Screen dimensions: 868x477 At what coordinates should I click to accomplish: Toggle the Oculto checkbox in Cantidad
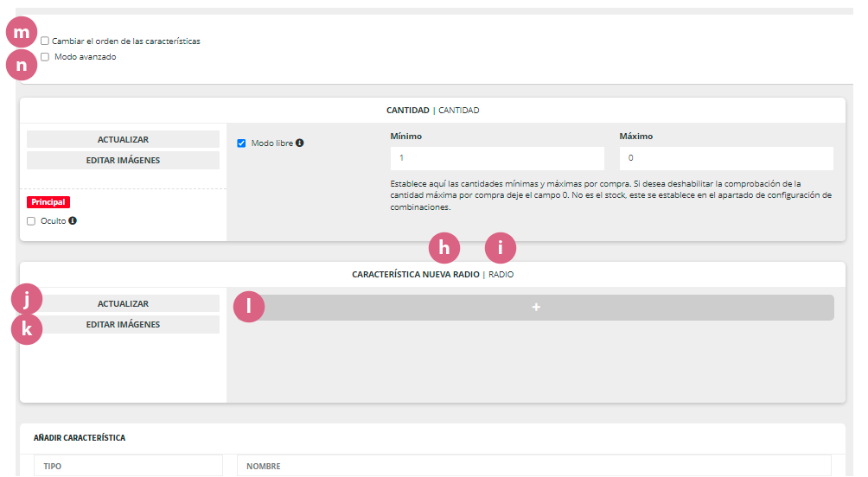pos(32,221)
